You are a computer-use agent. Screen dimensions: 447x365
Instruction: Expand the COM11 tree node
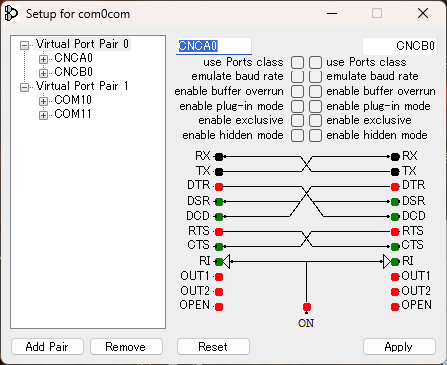43,115
